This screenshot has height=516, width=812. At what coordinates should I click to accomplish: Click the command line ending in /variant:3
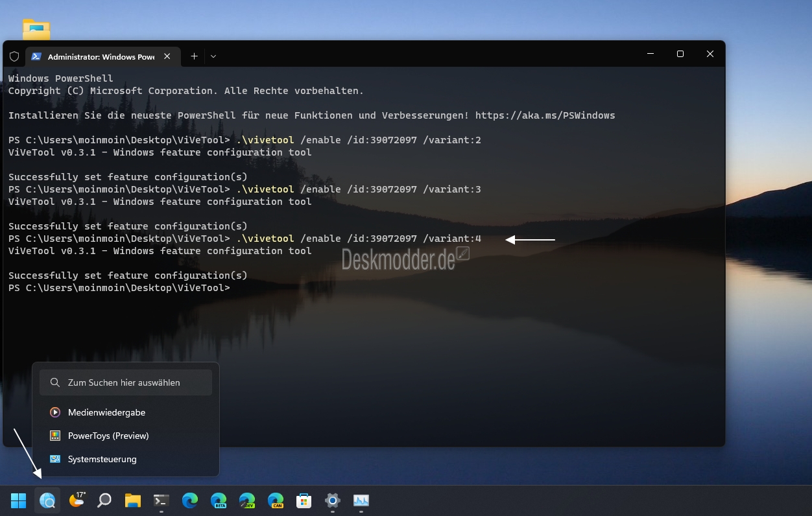tap(245, 189)
